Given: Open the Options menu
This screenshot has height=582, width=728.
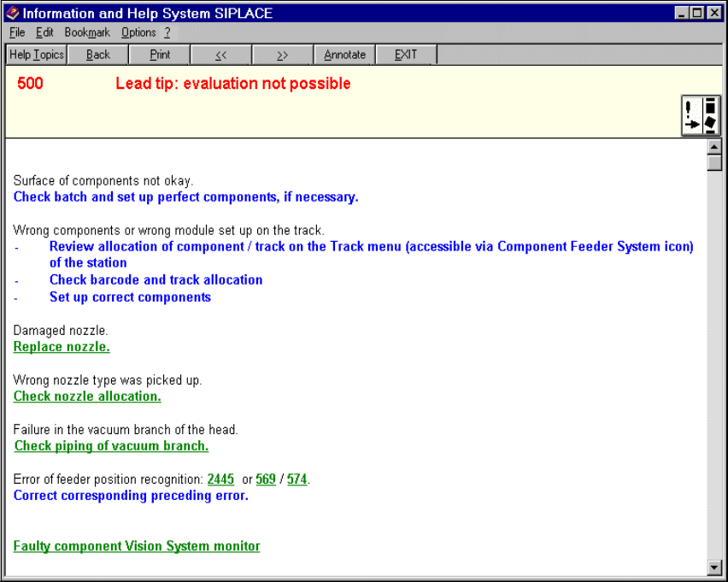Looking at the screenshot, I should pyautogui.click(x=138, y=32).
